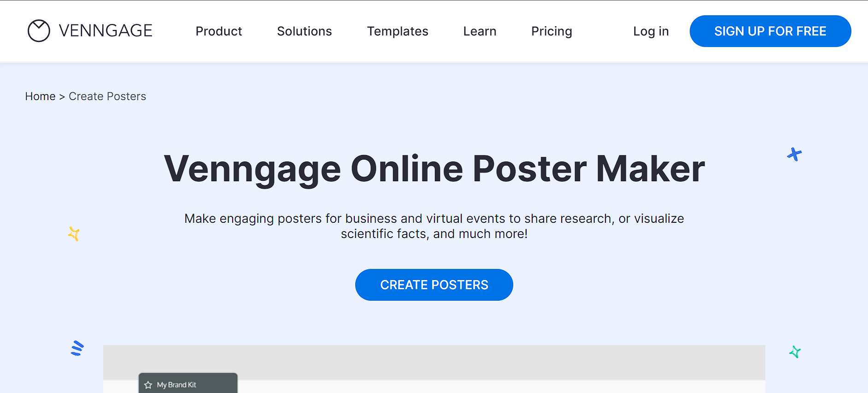Click the blue lines doodle above the preview
The height and width of the screenshot is (393, 868).
coord(76,349)
